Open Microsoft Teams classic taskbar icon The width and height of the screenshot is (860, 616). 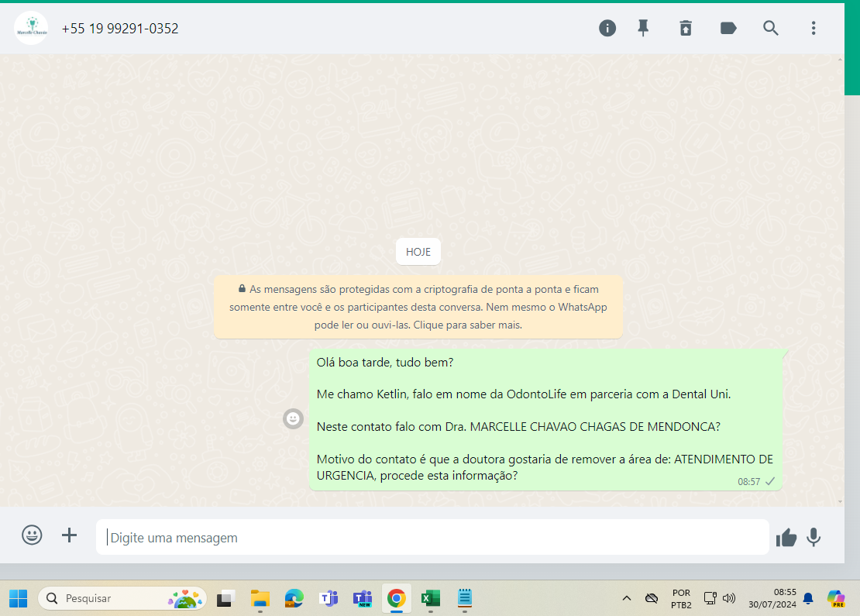tap(329, 598)
